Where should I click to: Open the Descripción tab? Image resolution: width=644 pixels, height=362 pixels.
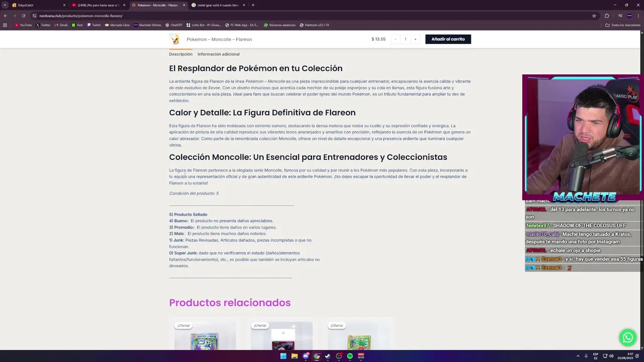[x=181, y=54]
